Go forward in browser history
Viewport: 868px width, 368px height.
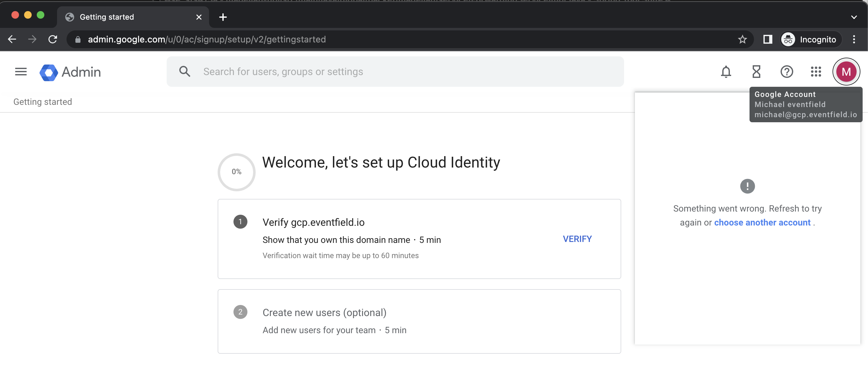[32, 39]
